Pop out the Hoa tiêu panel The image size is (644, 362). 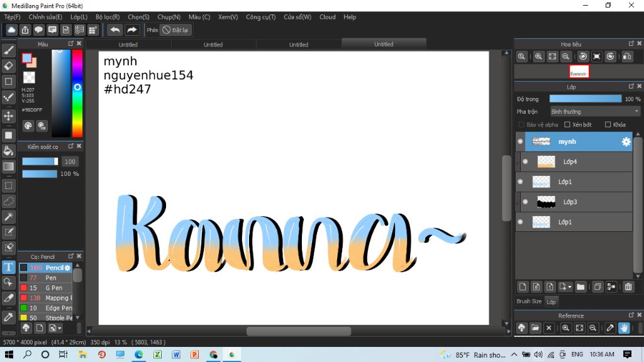(x=631, y=43)
